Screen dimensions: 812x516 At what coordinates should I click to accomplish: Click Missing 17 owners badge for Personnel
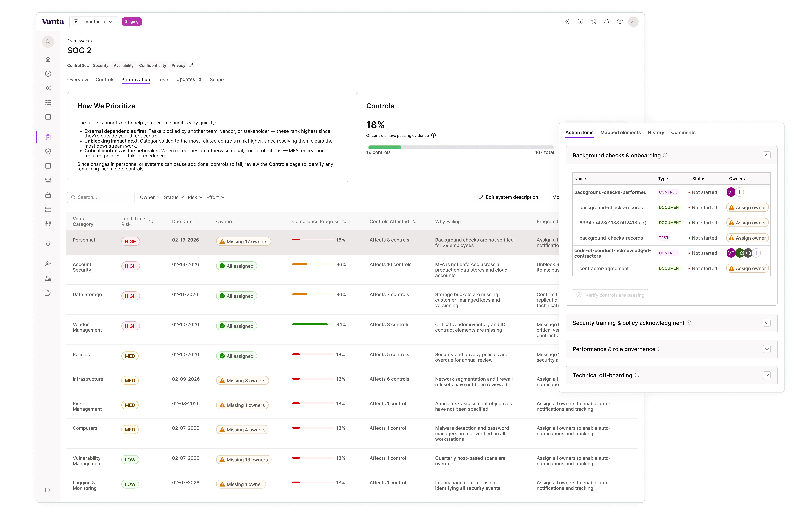click(243, 242)
